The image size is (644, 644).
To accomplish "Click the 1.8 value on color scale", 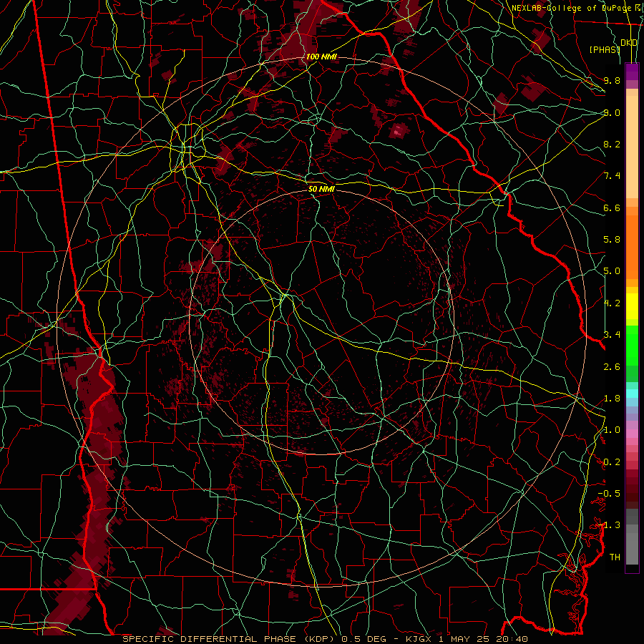I will click(x=612, y=399).
